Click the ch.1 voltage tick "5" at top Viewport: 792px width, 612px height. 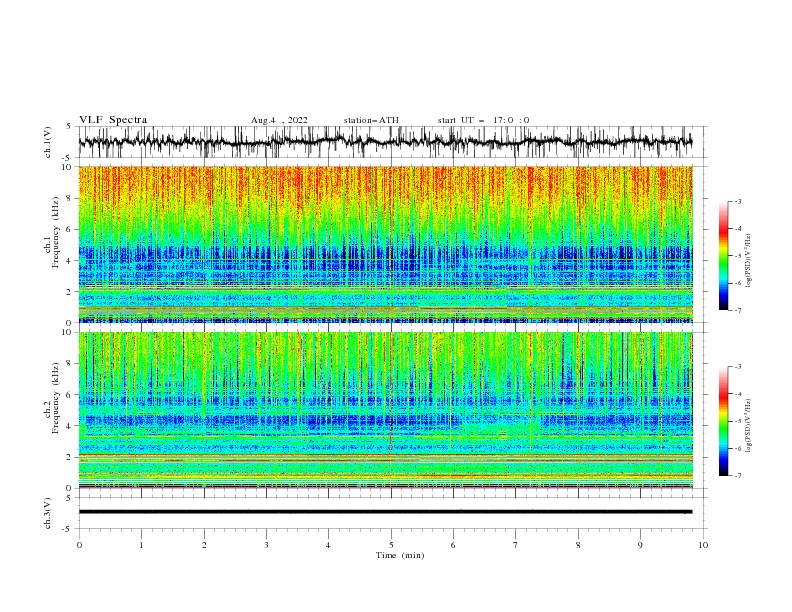click(x=69, y=127)
